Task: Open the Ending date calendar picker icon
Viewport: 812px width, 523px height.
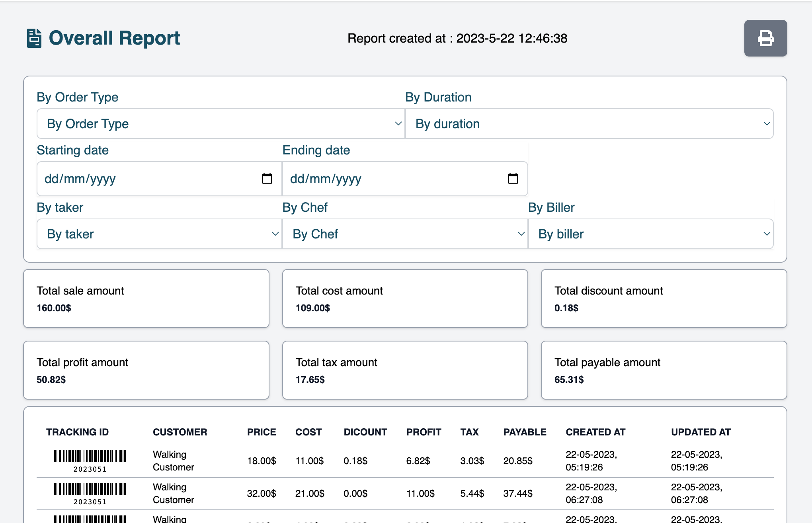Action: 513,179
